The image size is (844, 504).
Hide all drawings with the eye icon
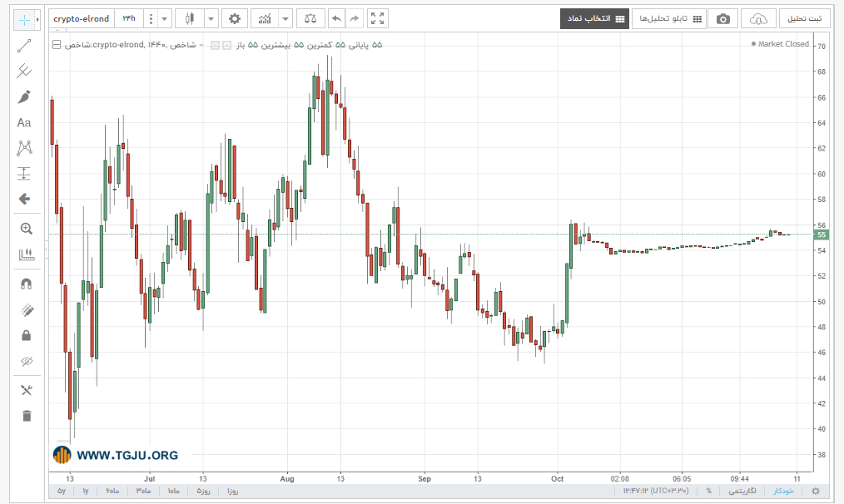coord(27,362)
